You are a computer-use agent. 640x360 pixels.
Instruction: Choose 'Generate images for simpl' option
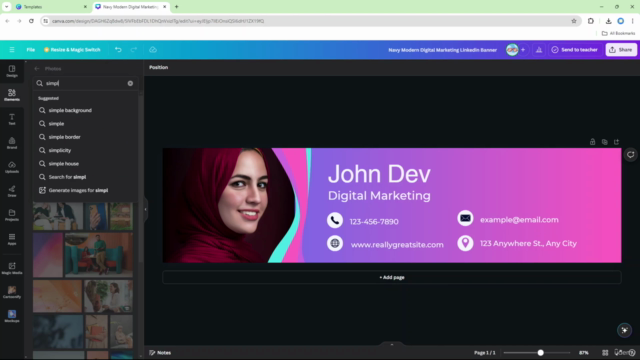click(85, 190)
